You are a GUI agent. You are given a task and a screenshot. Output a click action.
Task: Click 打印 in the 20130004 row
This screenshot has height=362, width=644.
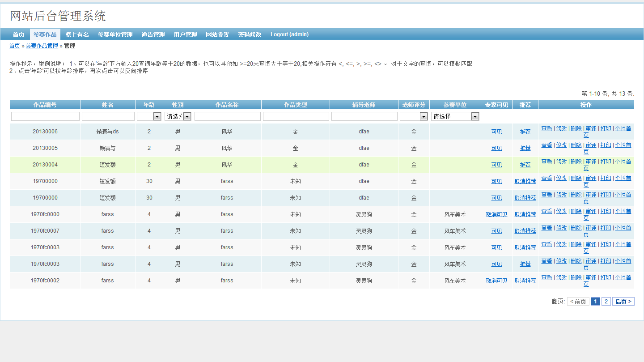click(606, 162)
